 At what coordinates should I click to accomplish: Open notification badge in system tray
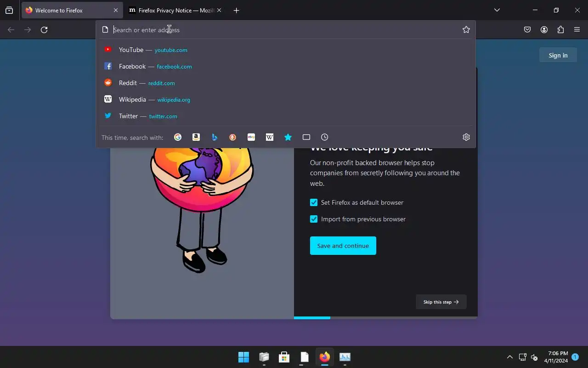[575, 357]
